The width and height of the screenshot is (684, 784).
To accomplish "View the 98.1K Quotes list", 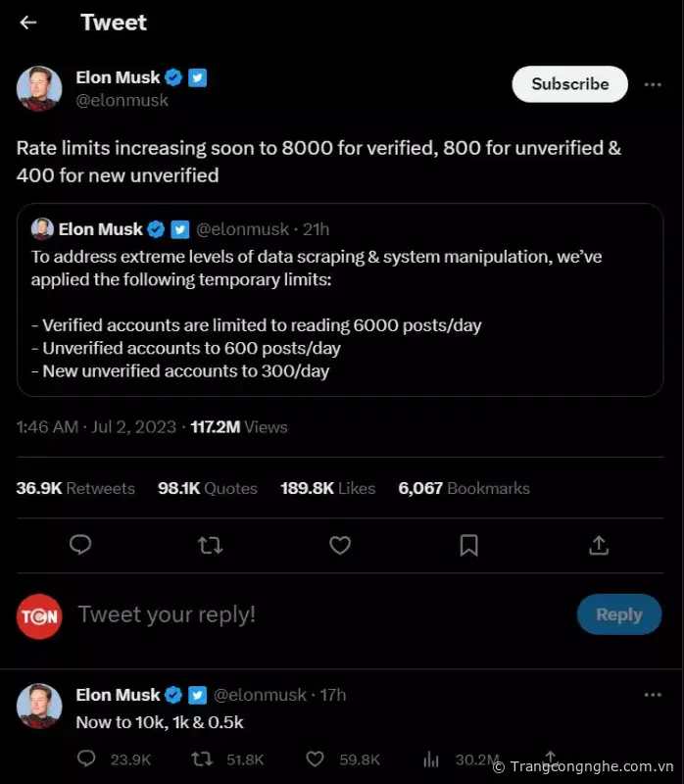I will pyautogui.click(x=208, y=488).
